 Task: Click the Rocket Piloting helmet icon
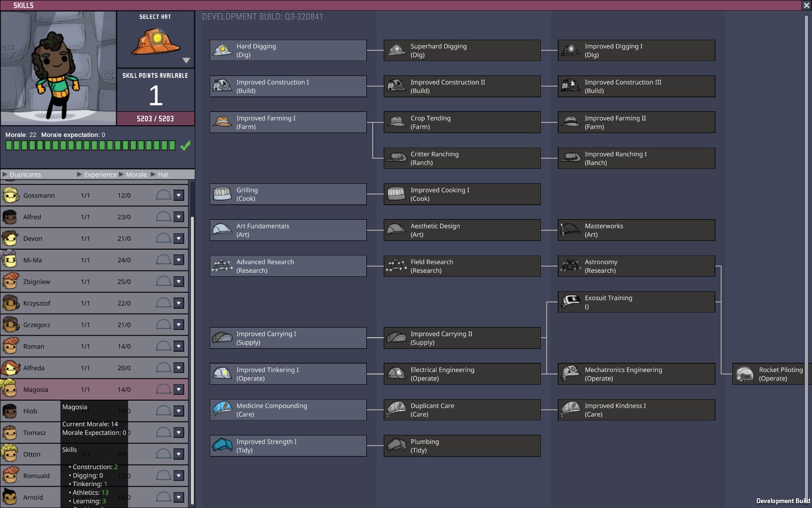pos(745,374)
